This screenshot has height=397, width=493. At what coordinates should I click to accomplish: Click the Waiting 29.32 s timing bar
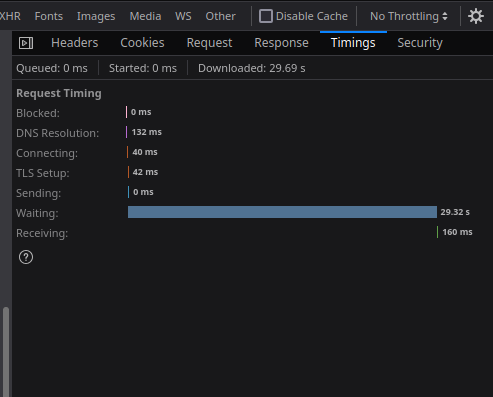coord(282,212)
